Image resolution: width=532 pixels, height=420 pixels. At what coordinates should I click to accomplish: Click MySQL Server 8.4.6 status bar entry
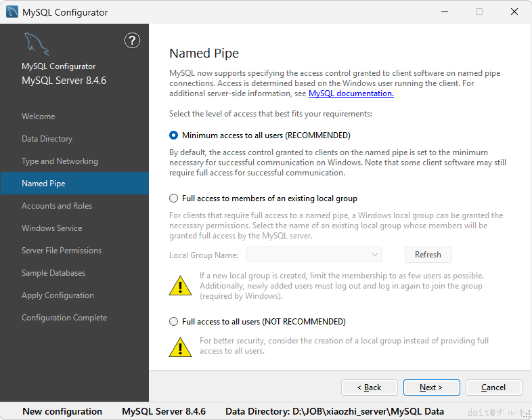point(164,411)
